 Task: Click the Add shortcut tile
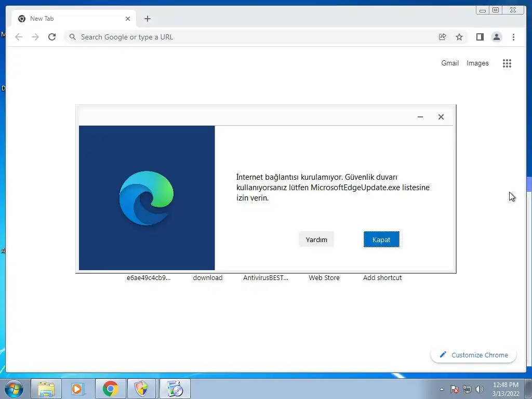[382, 277]
